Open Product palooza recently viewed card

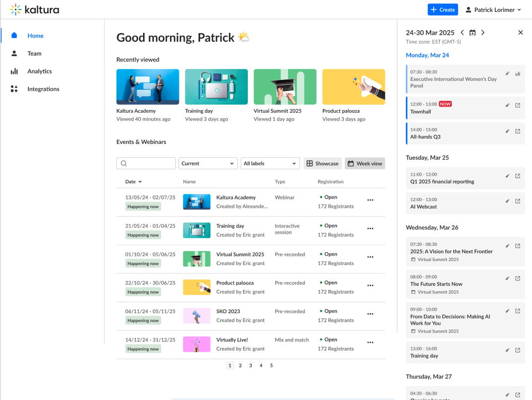tap(354, 87)
